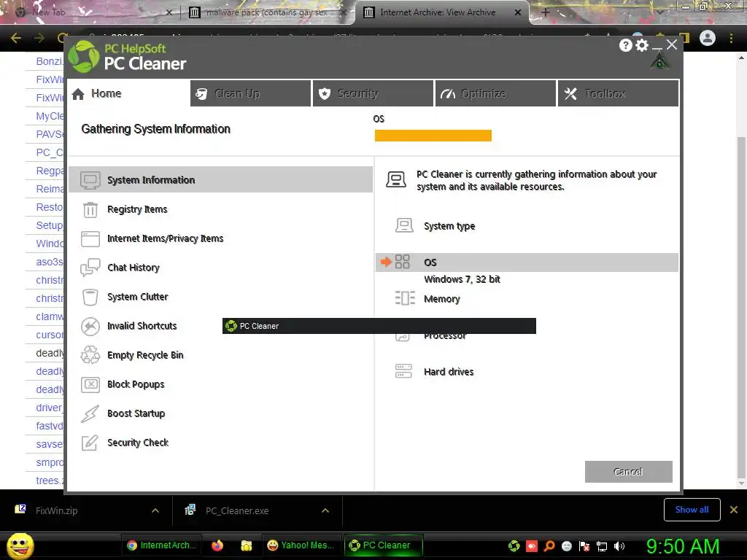Viewport: 747px width, 560px height.
Task: Click the Chrome page vertical scrollbar
Action: [742, 308]
